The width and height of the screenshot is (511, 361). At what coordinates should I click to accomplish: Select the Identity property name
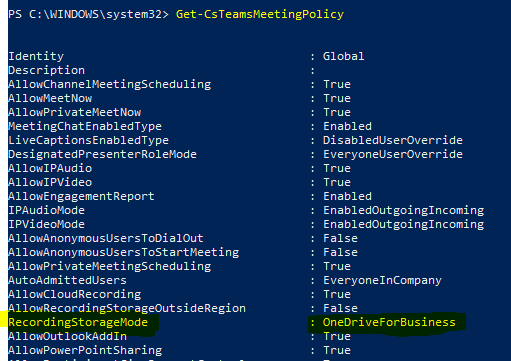[x=36, y=56]
